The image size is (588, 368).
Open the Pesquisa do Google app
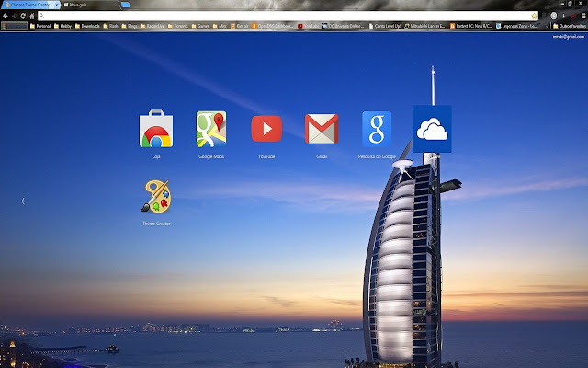point(377,129)
